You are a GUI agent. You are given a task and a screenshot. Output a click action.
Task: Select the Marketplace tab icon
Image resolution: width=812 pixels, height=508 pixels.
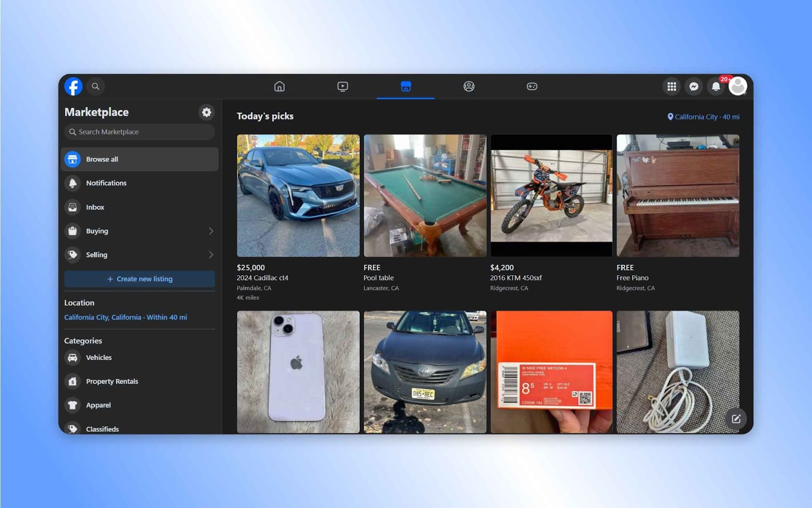click(405, 86)
